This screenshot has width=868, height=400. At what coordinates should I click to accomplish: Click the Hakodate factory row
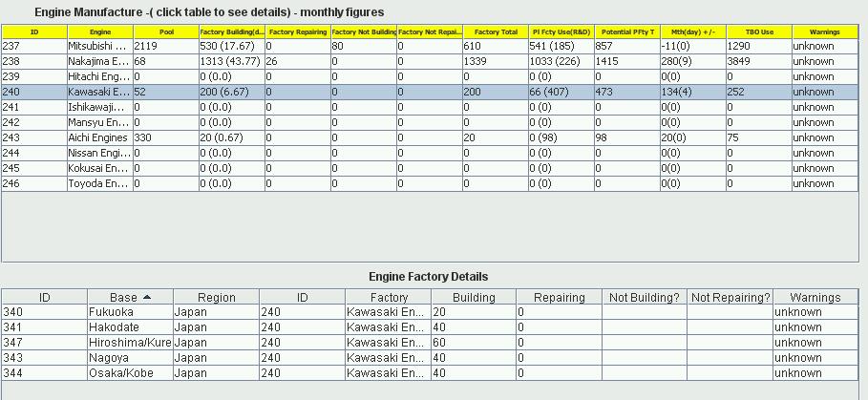[x=129, y=327]
